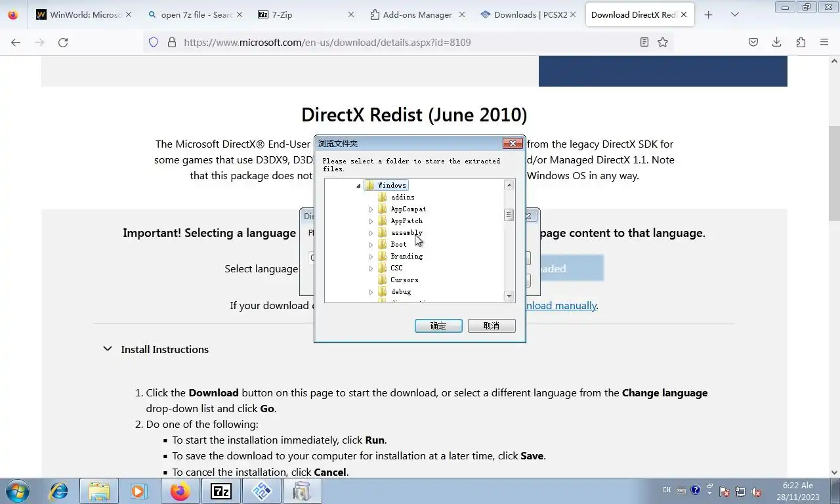Select the Cursors folder
This screenshot has height=504, width=840.
click(x=404, y=280)
